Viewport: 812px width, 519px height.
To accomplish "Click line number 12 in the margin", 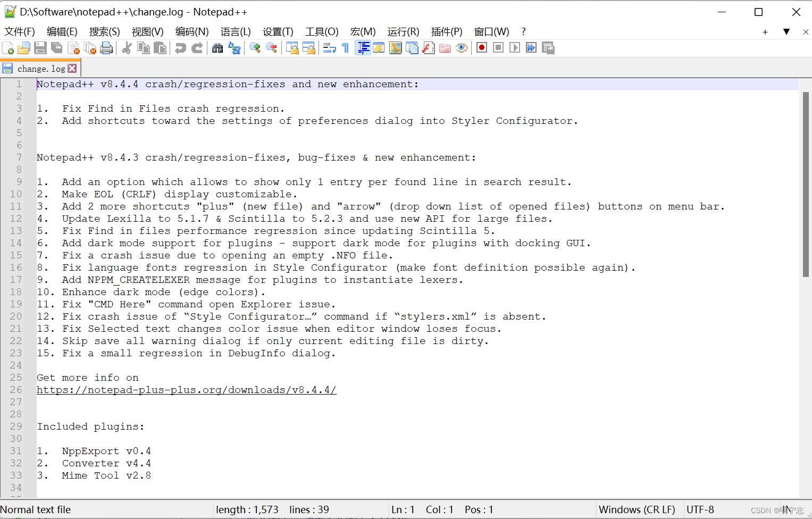I will [x=16, y=219].
